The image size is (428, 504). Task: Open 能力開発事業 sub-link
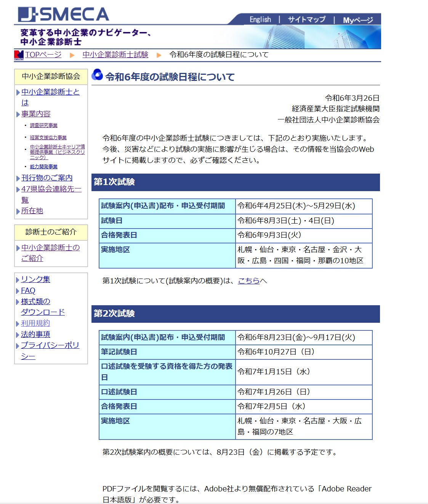(44, 166)
